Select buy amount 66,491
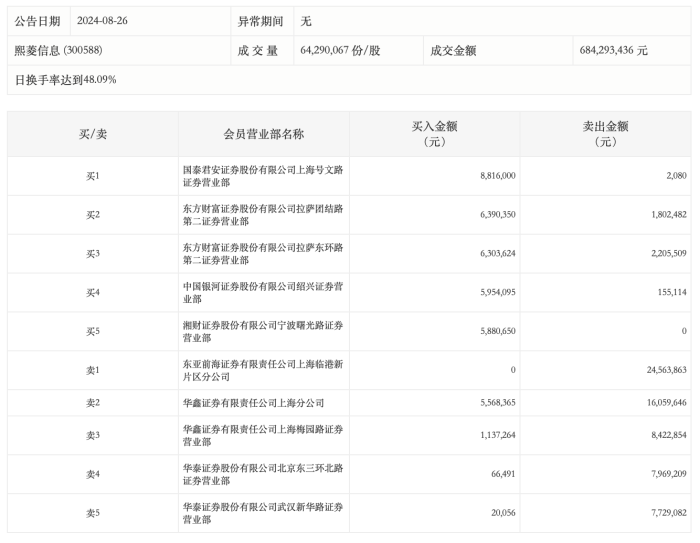This screenshot has height=543, width=700. point(503,474)
